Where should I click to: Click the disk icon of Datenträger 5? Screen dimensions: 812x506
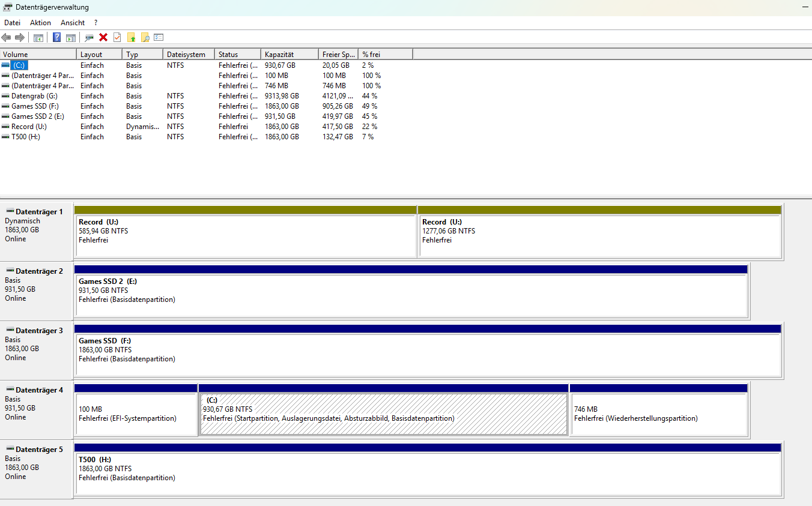[x=10, y=449]
